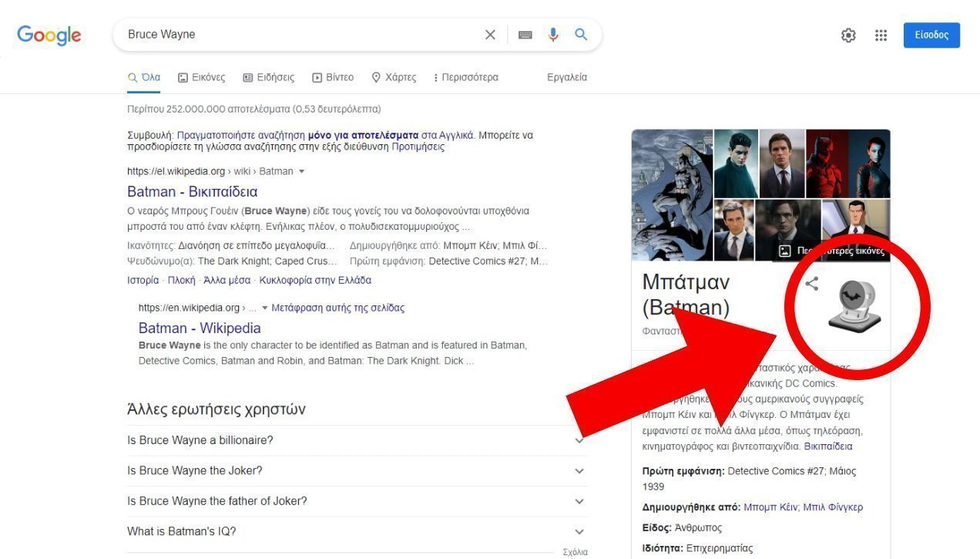The height and width of the screenshot is (559, 980).
Task: Open Βικιπαίδεια link in description
Action: [x=828, y=446]
